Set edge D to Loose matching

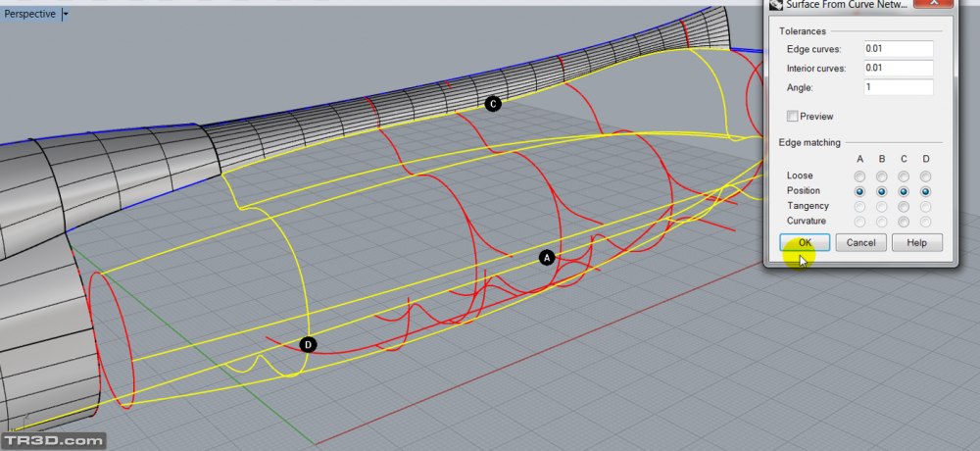point(925,175)
